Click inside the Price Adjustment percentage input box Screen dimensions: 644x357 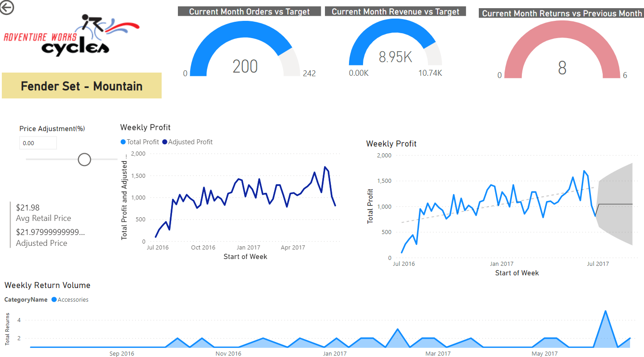click(38, 142)
